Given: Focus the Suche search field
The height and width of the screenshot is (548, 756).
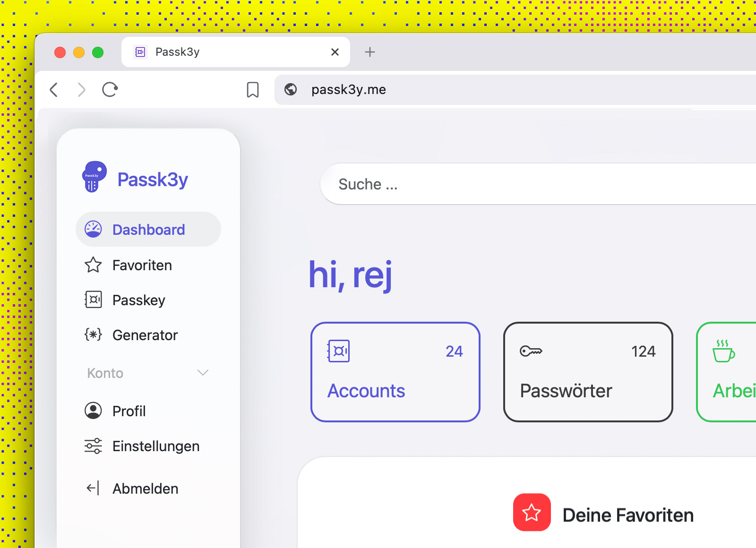Looking at the screenshot, I should [538, 184].
